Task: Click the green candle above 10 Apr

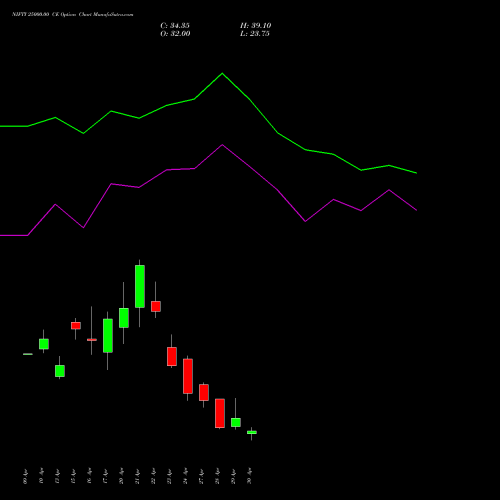Action: click(44, 344)
